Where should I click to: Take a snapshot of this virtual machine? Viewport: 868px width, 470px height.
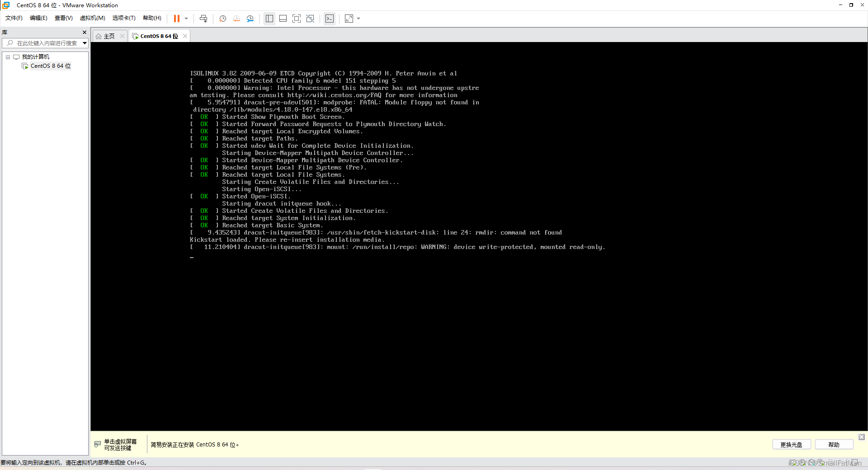click(x=223, y=19)
